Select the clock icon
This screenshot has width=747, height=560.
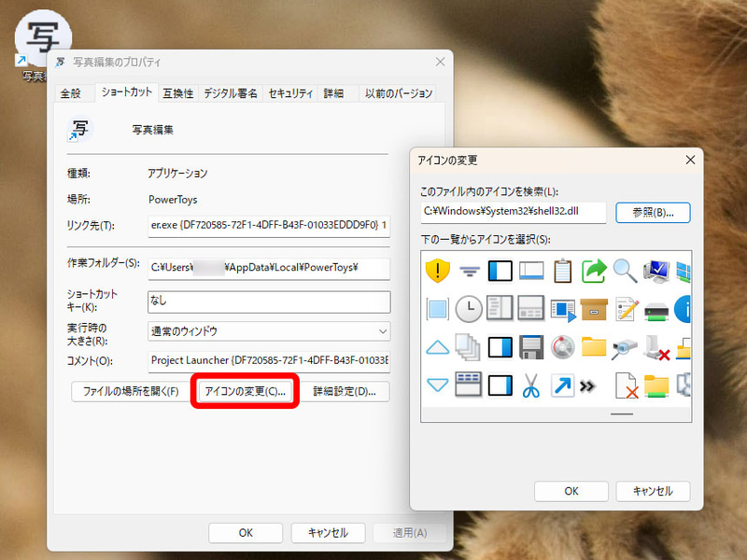[469, 310]
